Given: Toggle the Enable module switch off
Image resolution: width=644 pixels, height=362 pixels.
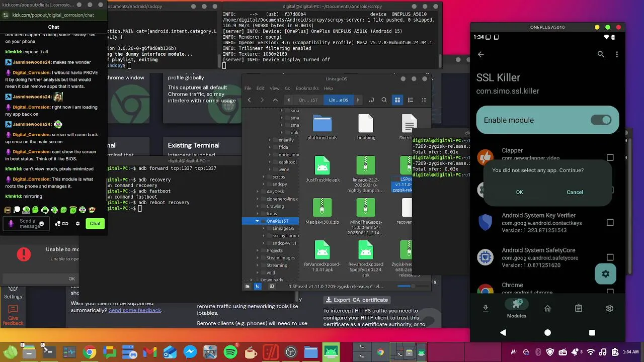Looking at the screenshot, I should pyautogui.click(x=601, y=120).
